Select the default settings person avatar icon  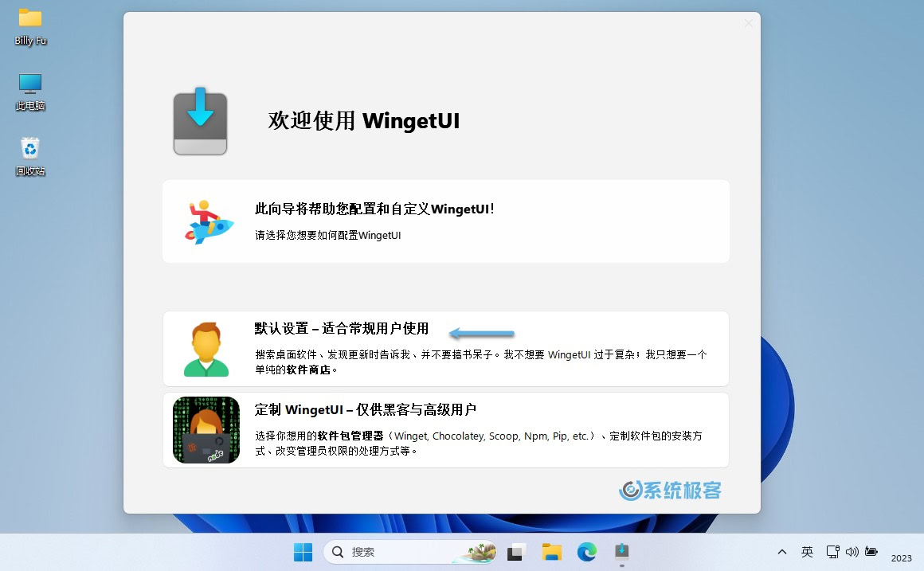click(206, 348)
